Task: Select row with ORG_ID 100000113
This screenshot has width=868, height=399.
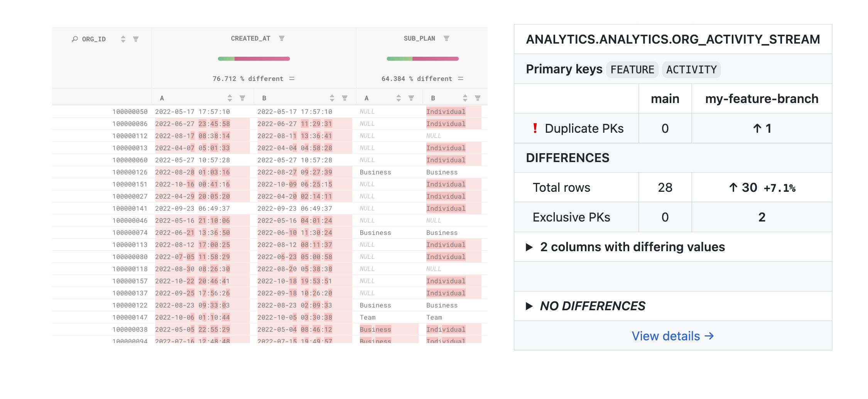Action: click(x=270, y=245)
